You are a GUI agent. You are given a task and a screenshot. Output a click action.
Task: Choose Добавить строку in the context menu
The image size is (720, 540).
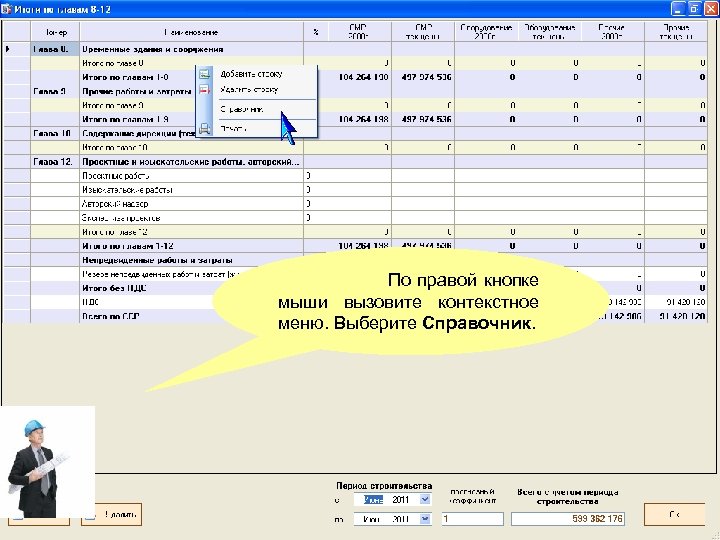coord(251,74)
